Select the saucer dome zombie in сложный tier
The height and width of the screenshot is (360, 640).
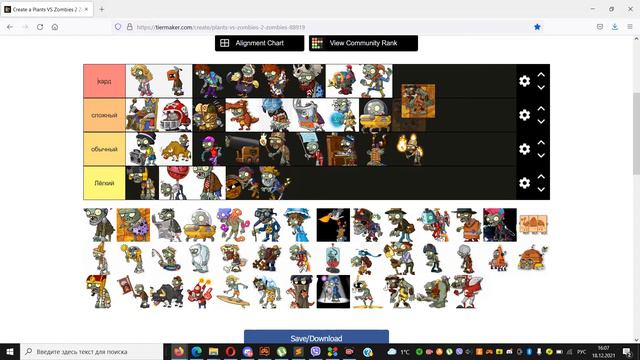[376, 115]
